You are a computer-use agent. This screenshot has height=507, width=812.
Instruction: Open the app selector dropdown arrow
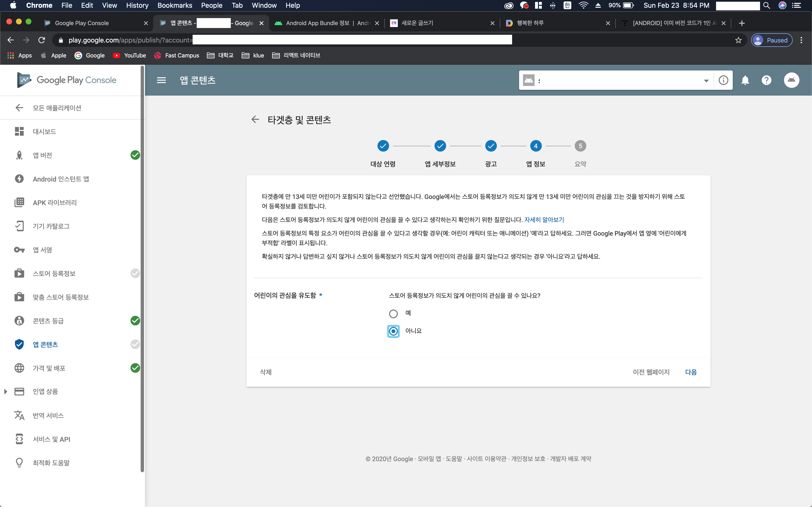[x=706, y=80]
